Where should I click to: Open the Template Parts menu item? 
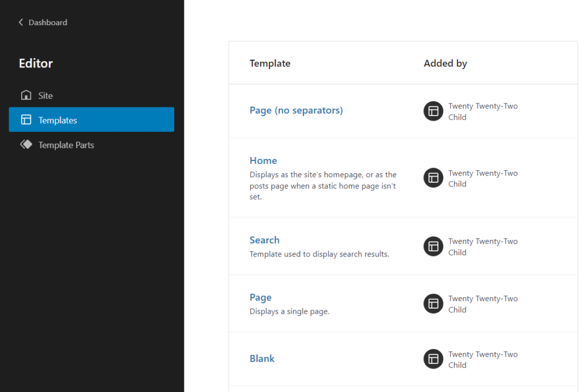(x=91, y=145)
